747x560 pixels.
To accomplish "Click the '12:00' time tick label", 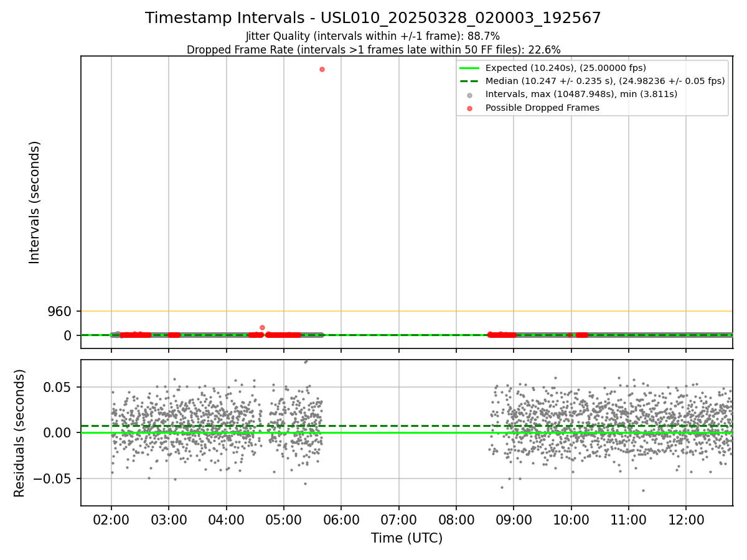I will pyautogui.click(x=686, y=519).
